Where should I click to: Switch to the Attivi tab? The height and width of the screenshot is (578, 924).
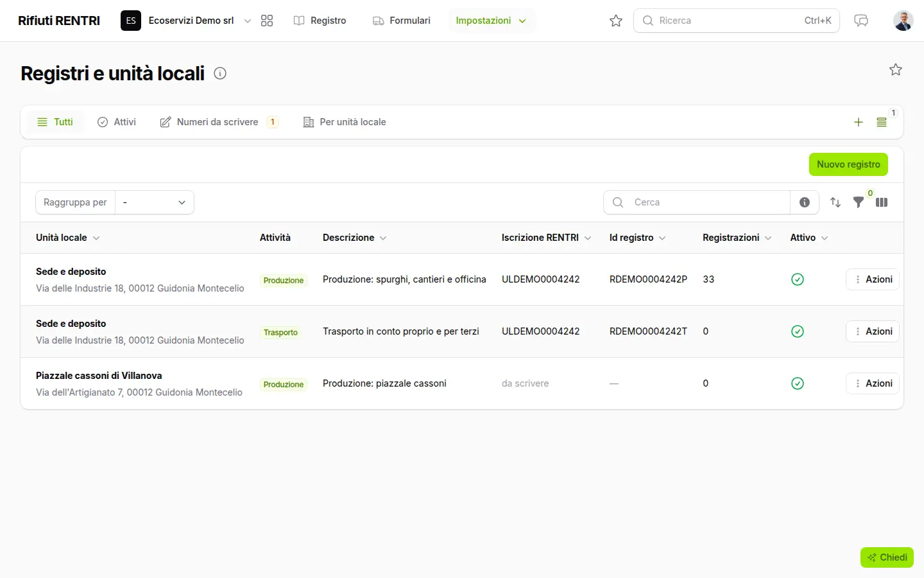click(117, 122)
